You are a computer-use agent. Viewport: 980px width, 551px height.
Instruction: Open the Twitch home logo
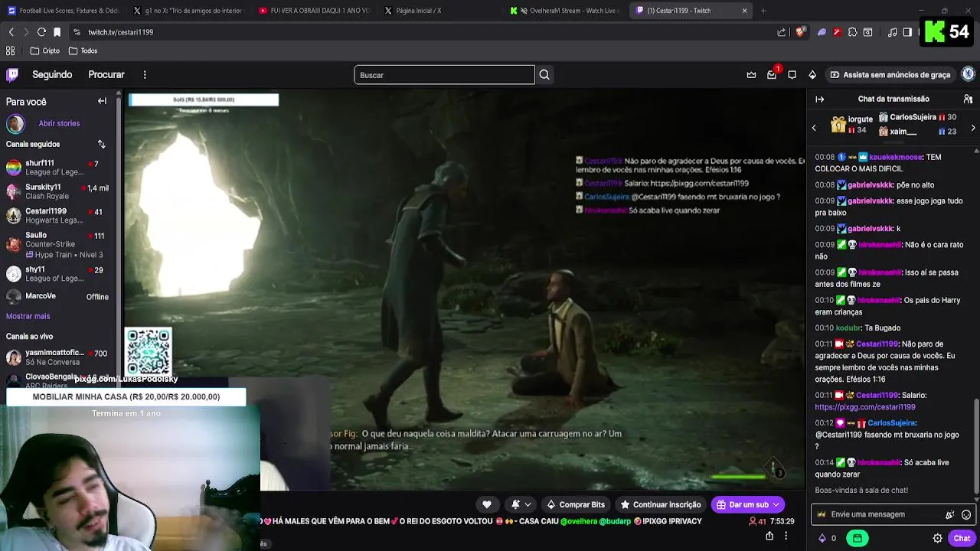click(x=12, y=74)
